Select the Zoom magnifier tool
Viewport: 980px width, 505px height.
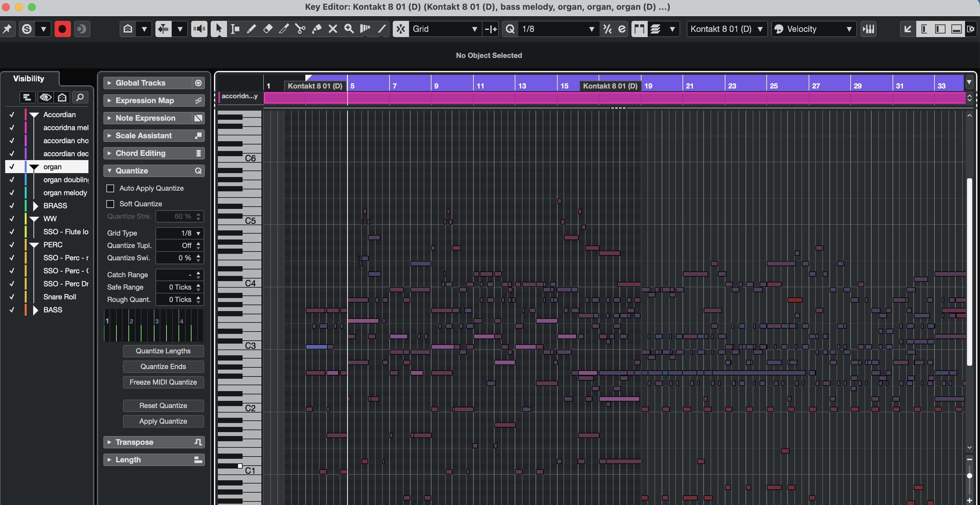(x=349, y=29)
